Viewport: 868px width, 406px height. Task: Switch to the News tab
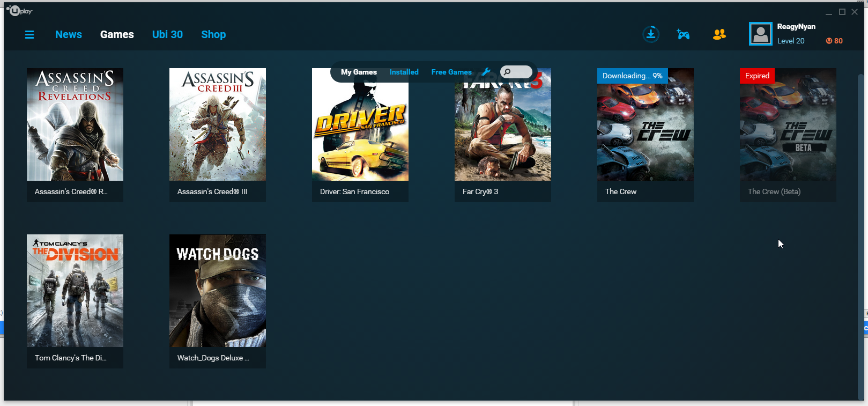pos(69,34)
